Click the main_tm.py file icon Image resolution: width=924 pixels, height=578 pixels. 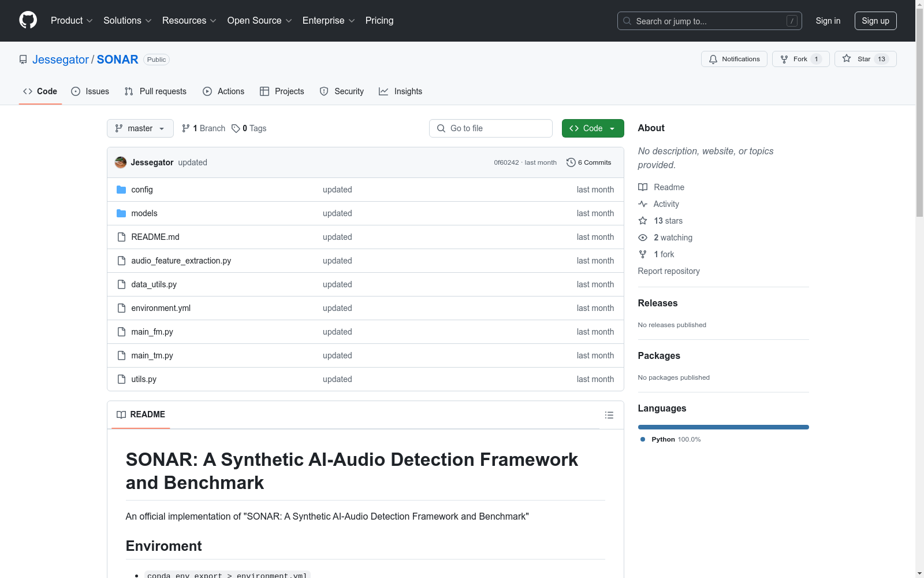point(121,355)
